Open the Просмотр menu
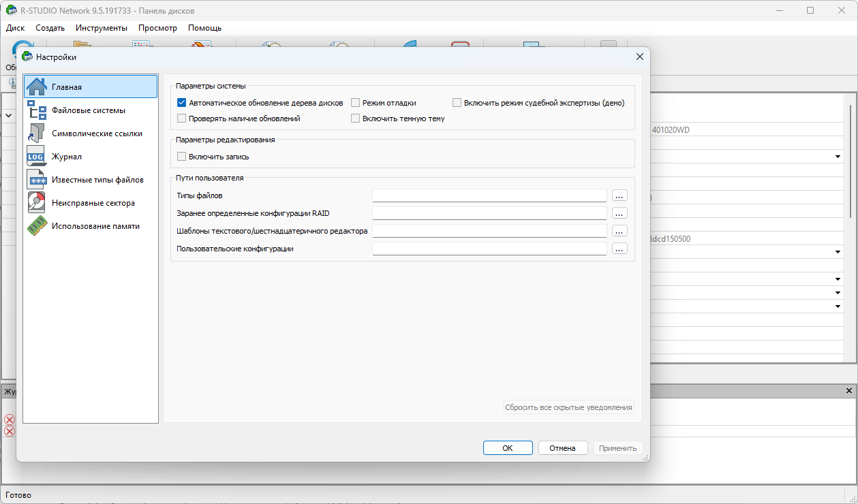This screenshot has width=858, height=504. [x=157, y=28]
